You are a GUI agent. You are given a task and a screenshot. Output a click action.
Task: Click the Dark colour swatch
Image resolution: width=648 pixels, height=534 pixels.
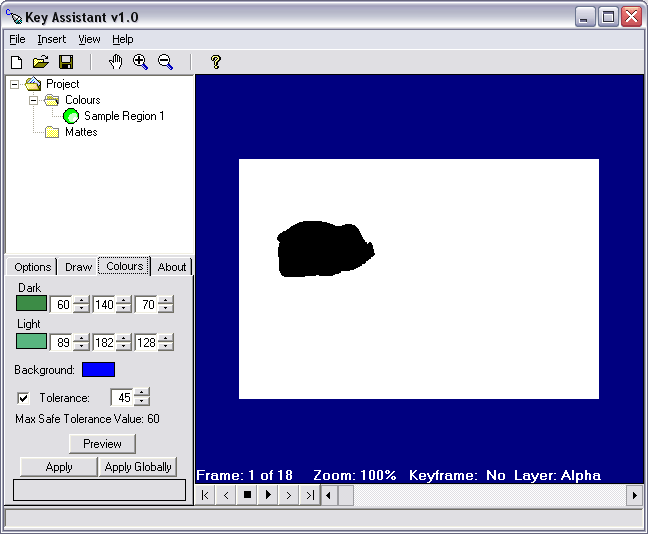point(31,303)
